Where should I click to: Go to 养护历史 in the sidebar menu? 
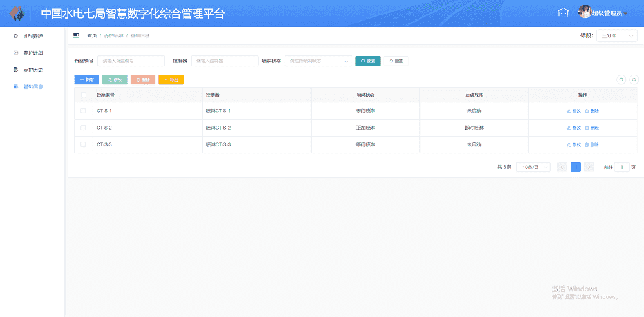click(33, 70)
